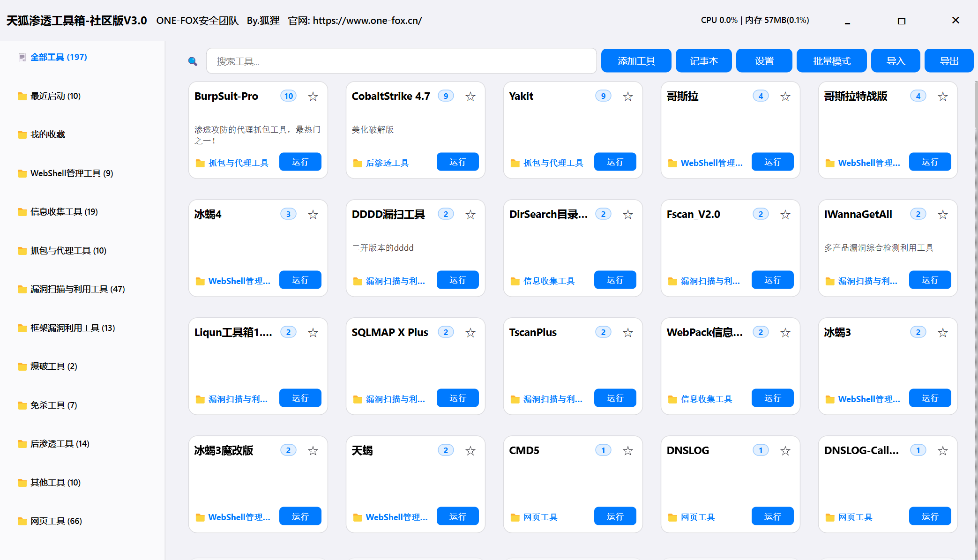Click the star icon on the DNSLOG card
The image size is (978, 560).
(785, 451)
